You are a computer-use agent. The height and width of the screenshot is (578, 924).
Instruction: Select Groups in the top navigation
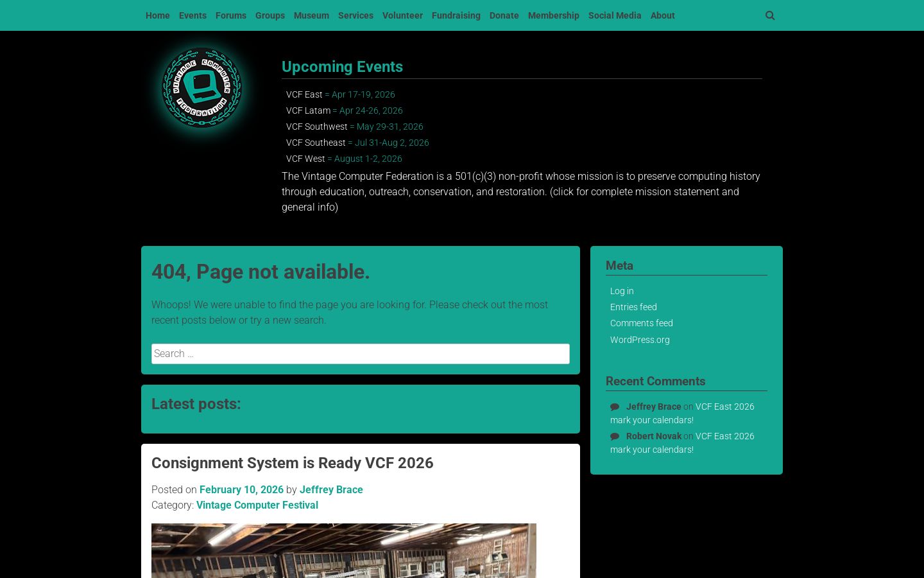tap(270, 15)
